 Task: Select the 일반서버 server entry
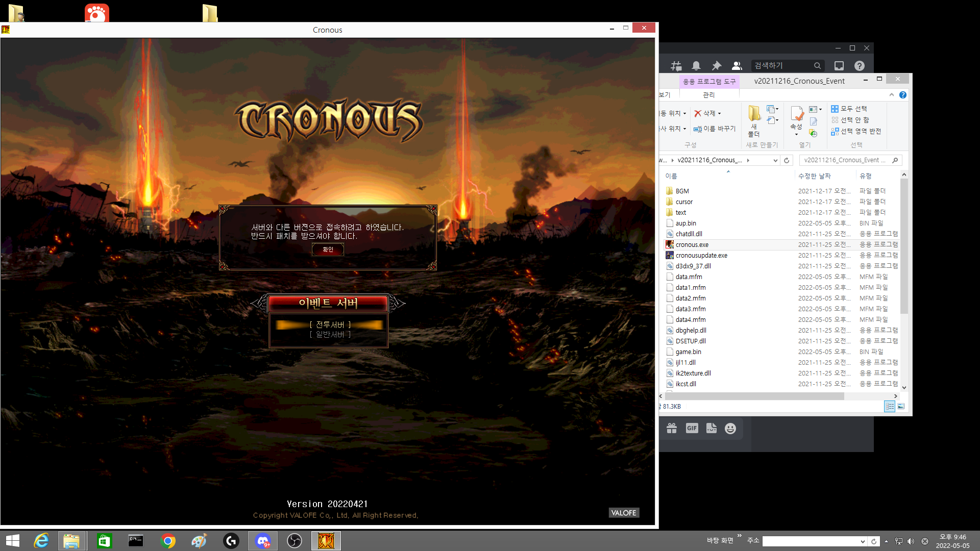[330, 334]
